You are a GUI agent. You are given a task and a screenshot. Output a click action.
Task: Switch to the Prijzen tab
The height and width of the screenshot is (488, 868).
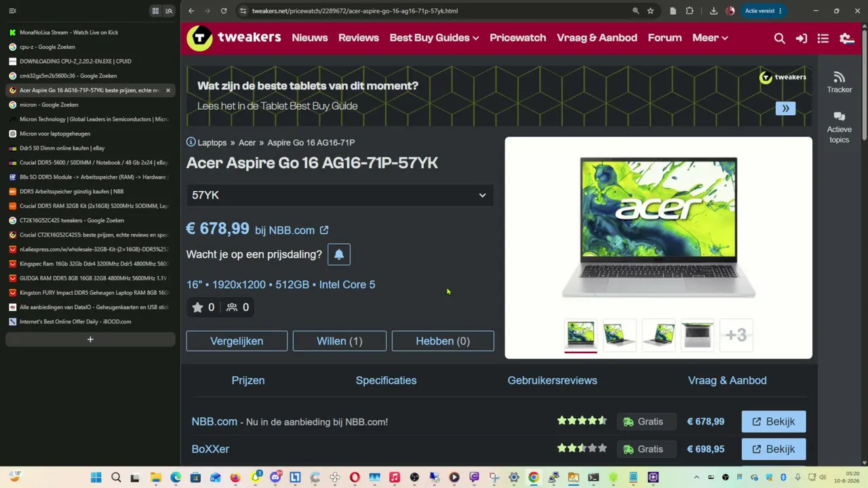click(x=248, y=380)
